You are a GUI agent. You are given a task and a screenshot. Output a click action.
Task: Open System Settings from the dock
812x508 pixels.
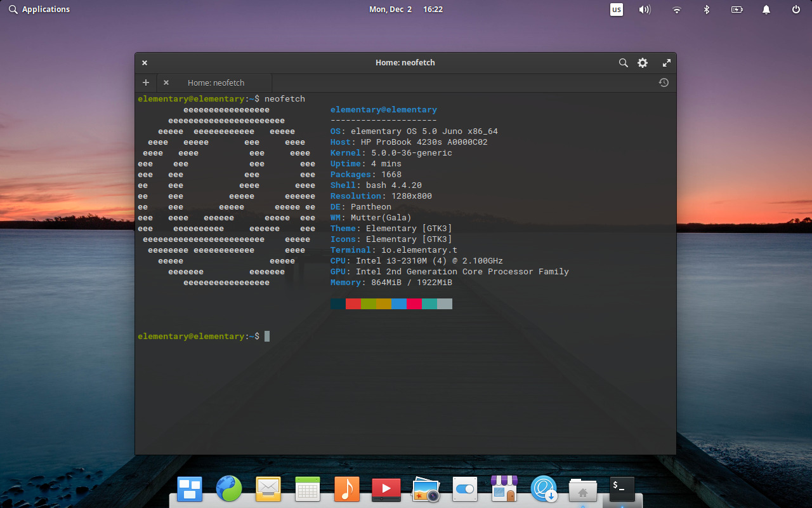point(464,489)
